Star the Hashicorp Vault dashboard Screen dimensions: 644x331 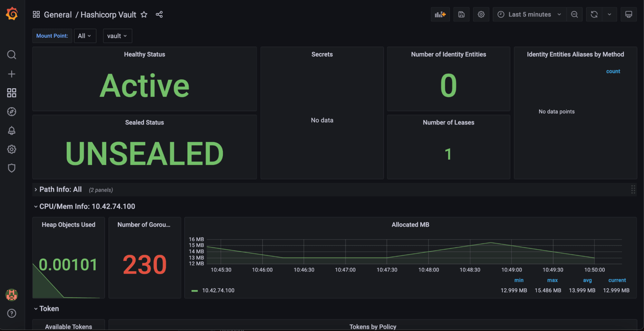(x=144, y=14)
